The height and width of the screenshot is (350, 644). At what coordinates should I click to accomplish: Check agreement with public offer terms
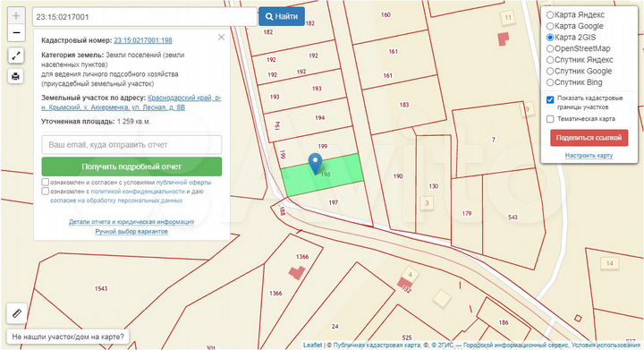[x=46, y=182]
